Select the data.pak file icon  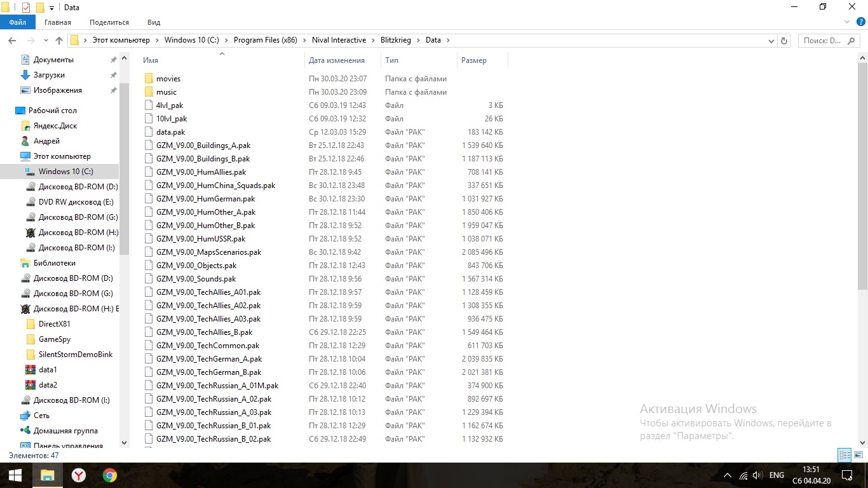[149, 132]
